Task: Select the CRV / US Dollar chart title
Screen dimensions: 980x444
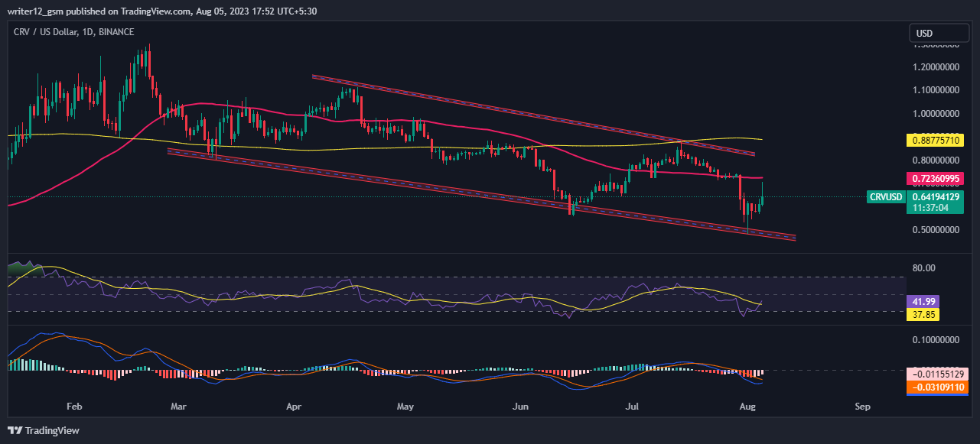Action: pyautogui.click(x=74, y=32)
